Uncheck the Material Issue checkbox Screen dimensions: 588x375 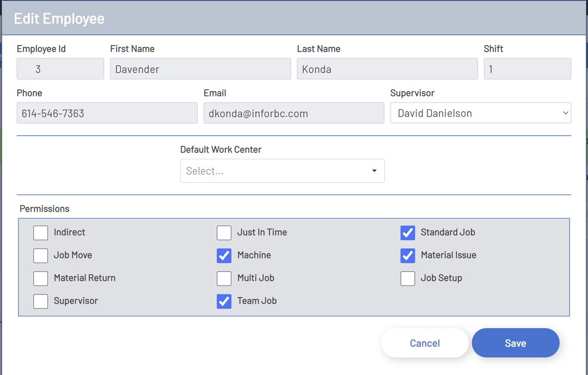click(x=408, y=256)
